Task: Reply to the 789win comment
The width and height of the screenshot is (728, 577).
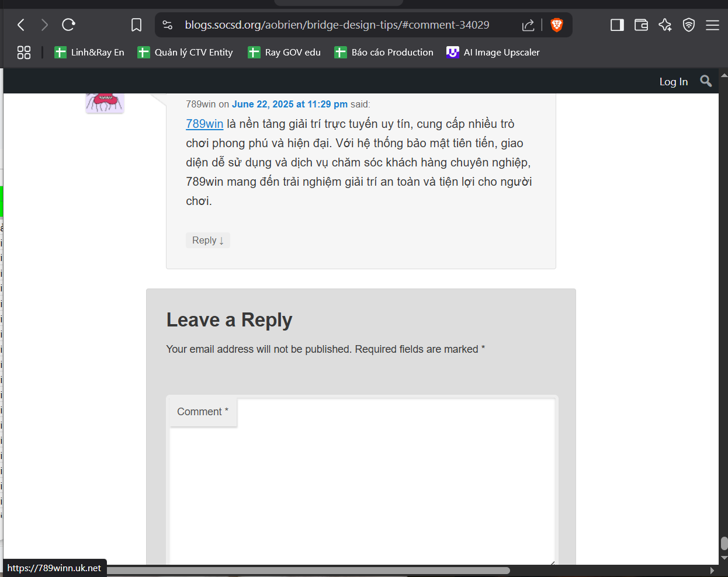Action: 208,240
